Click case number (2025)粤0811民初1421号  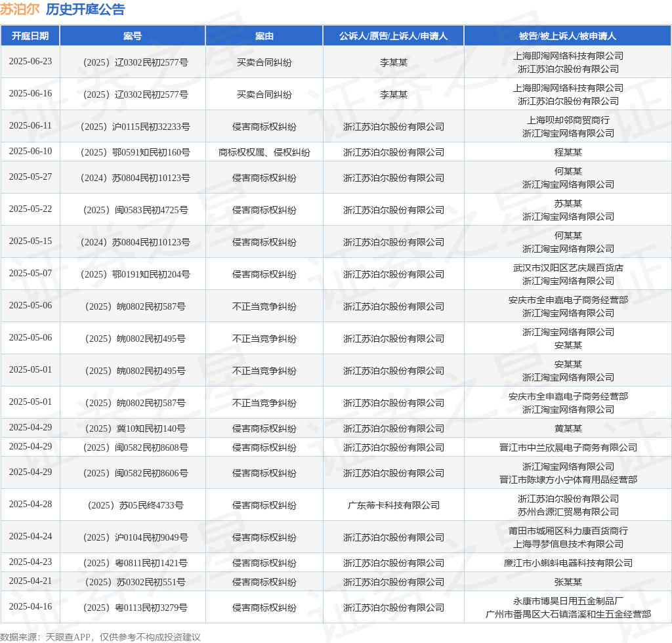(x=135, y=563)
